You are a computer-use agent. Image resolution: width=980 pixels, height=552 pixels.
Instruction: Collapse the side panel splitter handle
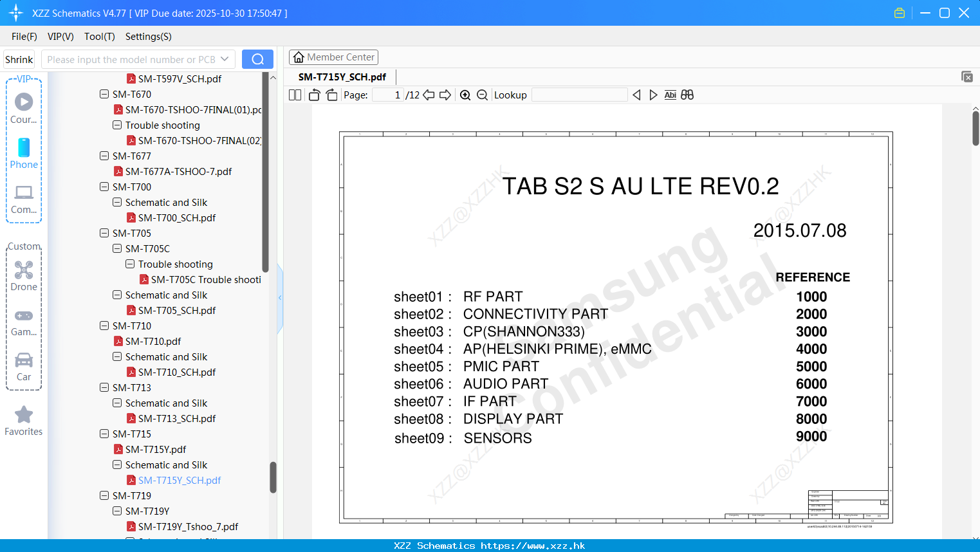[280, 297]
